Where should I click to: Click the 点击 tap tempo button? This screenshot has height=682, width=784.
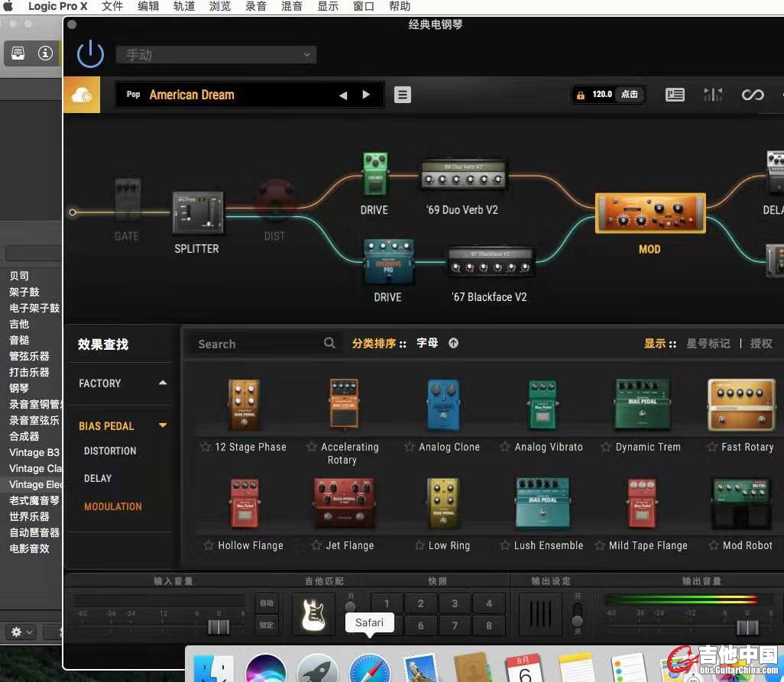[x=629, y=95]
